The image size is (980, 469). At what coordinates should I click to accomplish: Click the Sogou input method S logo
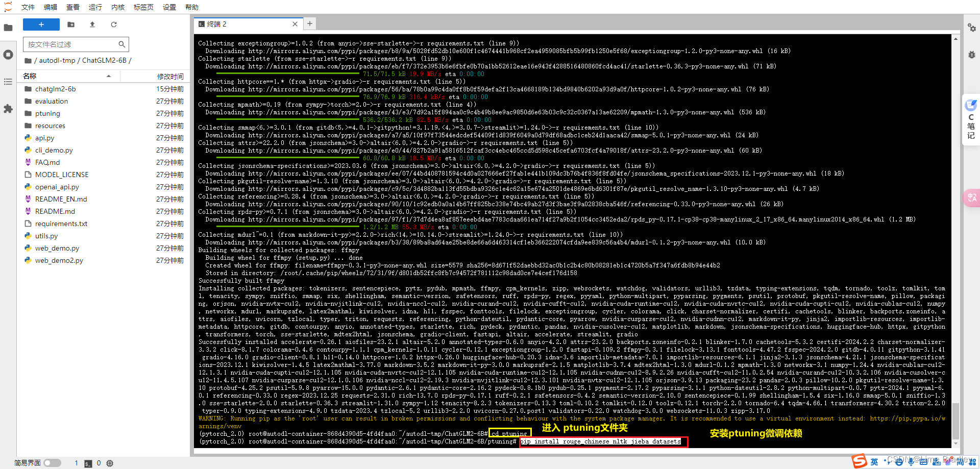click(860, 461)
